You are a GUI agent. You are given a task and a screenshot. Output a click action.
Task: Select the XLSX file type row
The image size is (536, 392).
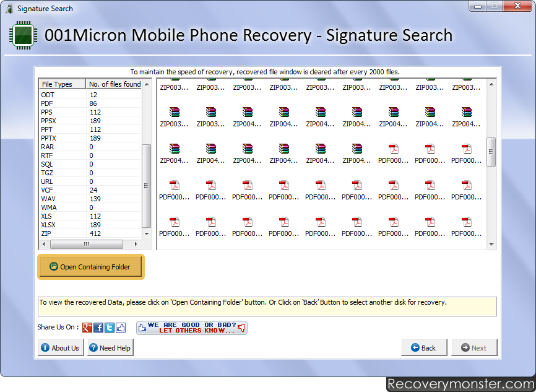click(90, 225)
